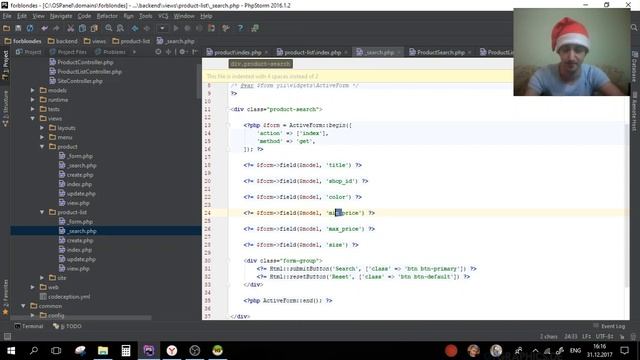
Task: Click the Collapse All icon in Project panel
Action: [x=168, y=52]
